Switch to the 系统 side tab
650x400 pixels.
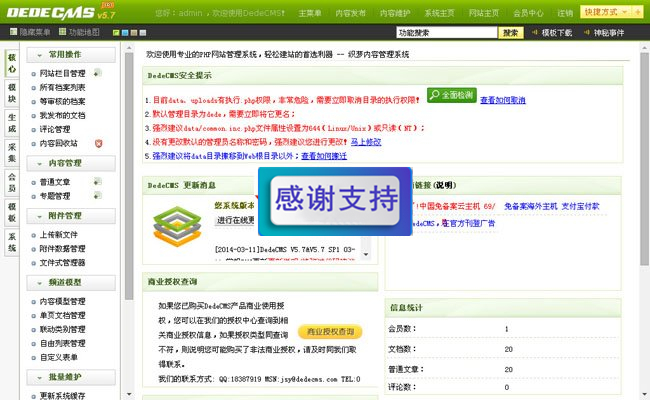pos(12,242)
